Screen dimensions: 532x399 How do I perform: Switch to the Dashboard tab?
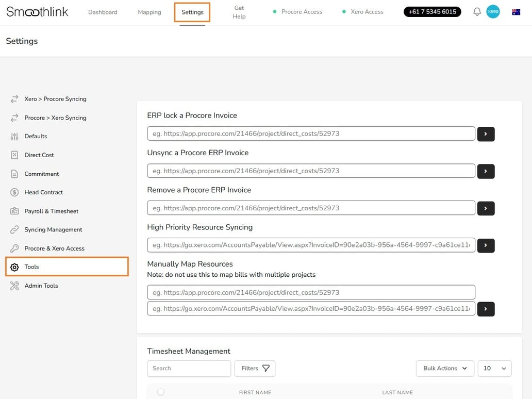click(103, 11)
